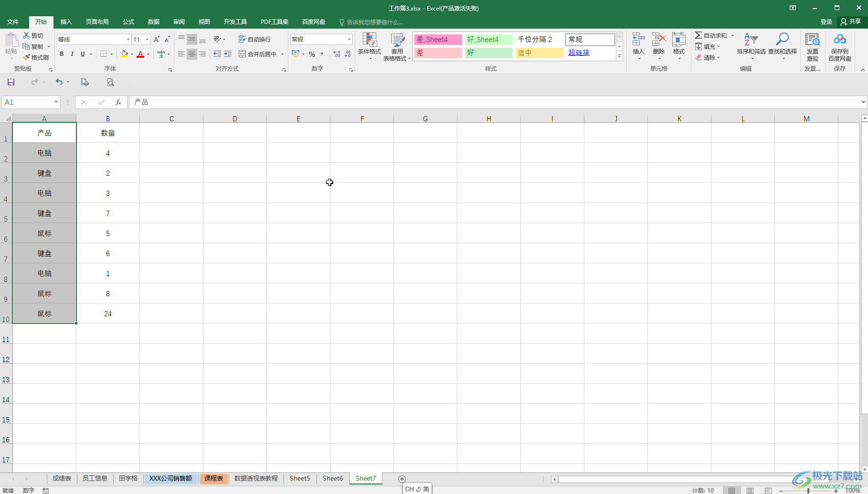Click the Undo arrow
The height and width of the screenshot is (494, 868).
(x=59, y=82)
